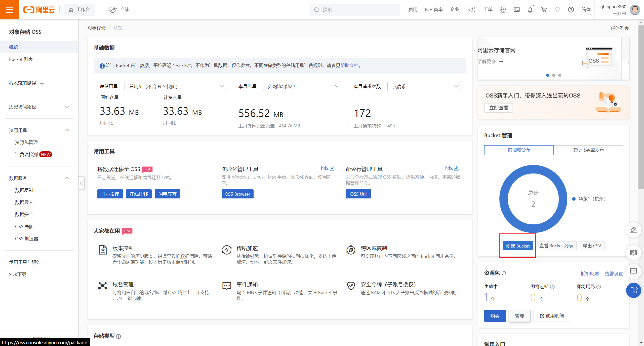Open the shopping cart icon
Screen dimensions: 644x346
click(x=544, y=10)
